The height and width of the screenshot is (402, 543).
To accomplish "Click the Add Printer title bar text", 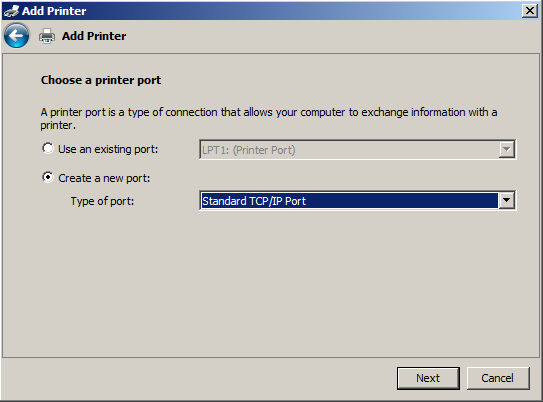I will pyautogui.click(x=54, y=11).
